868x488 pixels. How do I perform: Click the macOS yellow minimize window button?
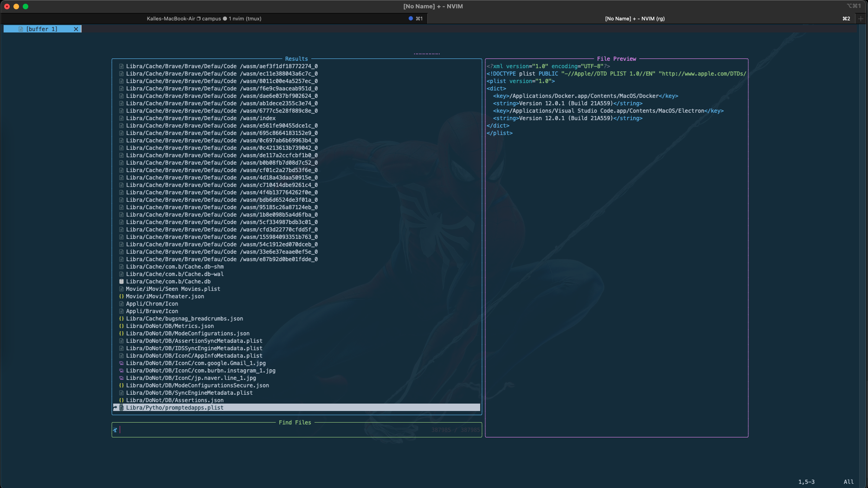[16, 6]
